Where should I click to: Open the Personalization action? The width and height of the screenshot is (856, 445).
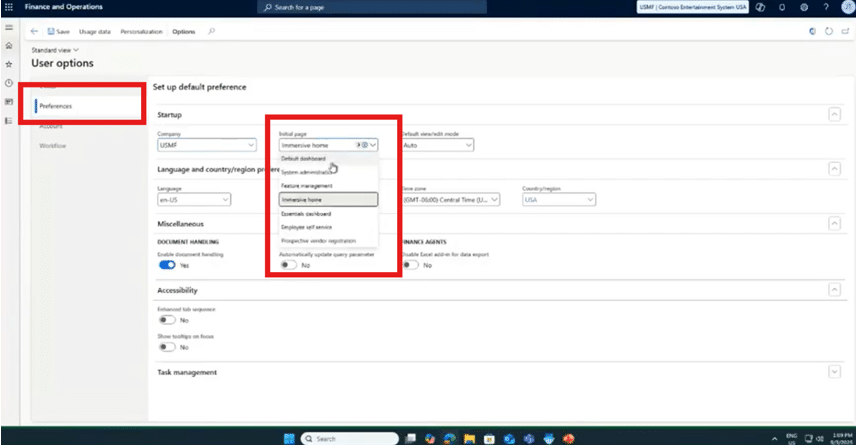(141, 31)
